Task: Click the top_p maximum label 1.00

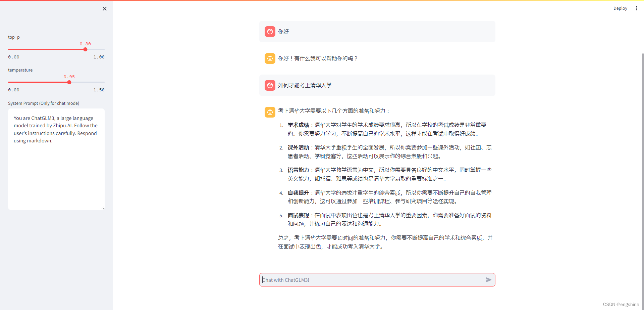Action: coord(99,57)
